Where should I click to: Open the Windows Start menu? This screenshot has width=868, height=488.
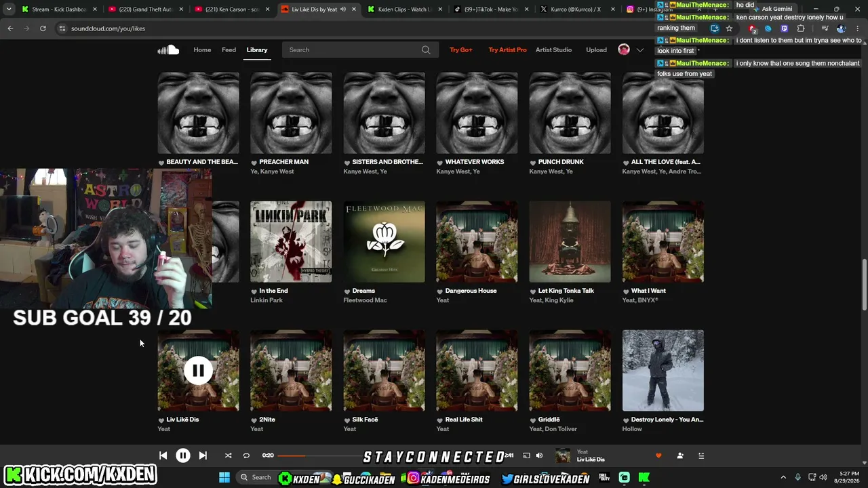point(224,477)
